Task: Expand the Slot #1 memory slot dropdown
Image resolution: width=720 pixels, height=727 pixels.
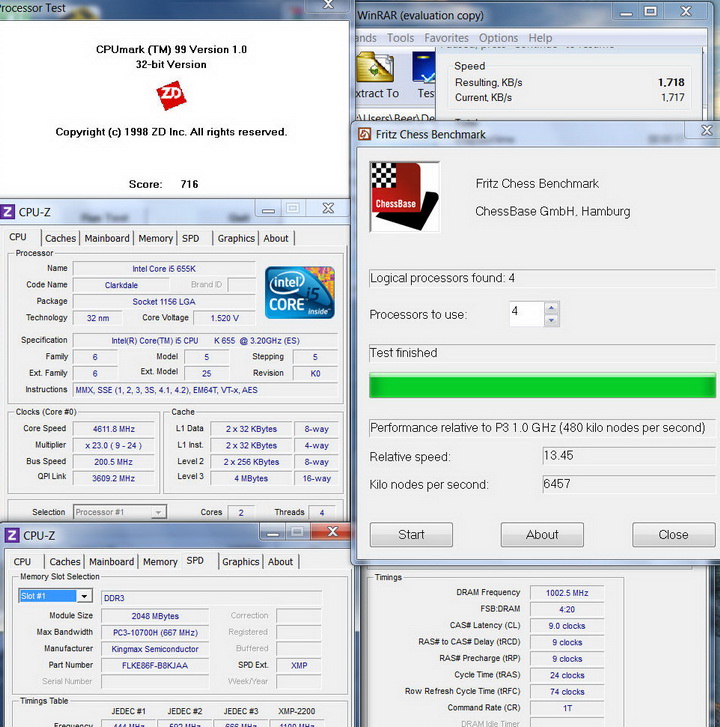Action: [85, 596]
